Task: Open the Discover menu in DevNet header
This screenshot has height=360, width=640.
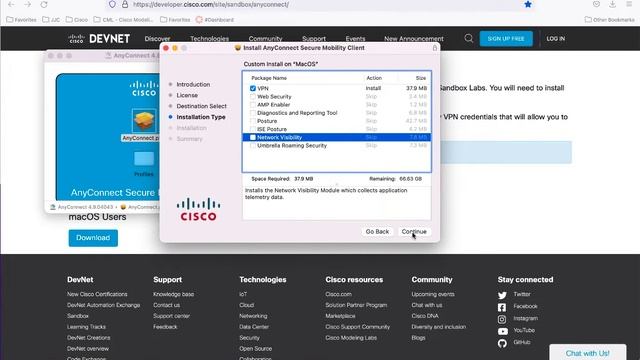Action: pyautogui.click(x=157, y=39)
